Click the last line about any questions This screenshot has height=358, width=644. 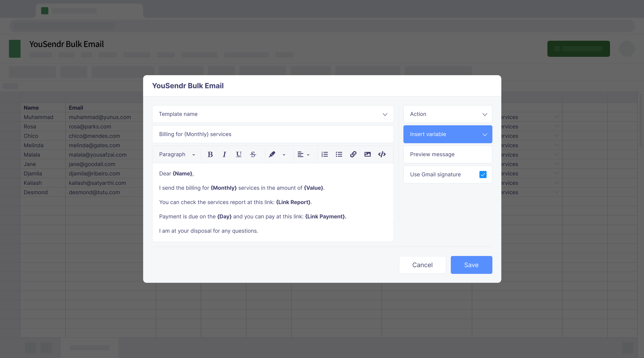click(x=208, y=231)
